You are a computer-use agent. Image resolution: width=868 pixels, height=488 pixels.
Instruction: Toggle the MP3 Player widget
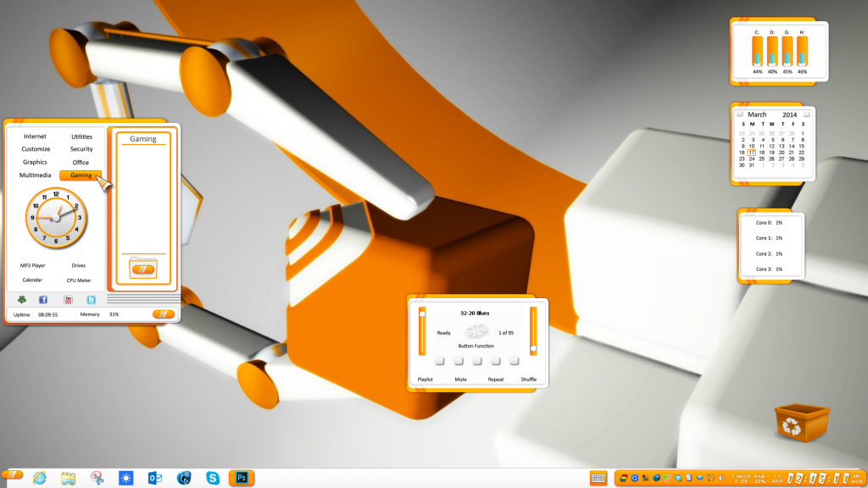(x=33, y=265)
